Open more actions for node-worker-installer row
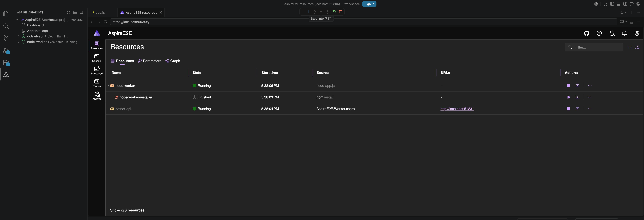This screenshot has height=220, width=644. [x=590, y=97]
